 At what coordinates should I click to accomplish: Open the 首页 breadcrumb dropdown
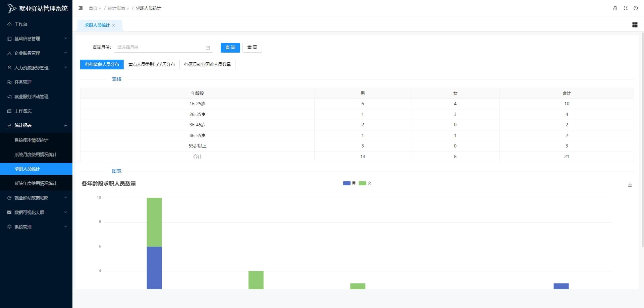pos(95,8)
